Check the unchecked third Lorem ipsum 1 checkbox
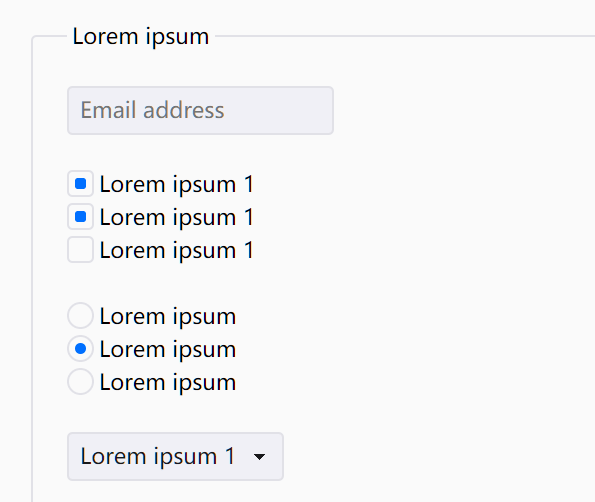 pos(80,250)
